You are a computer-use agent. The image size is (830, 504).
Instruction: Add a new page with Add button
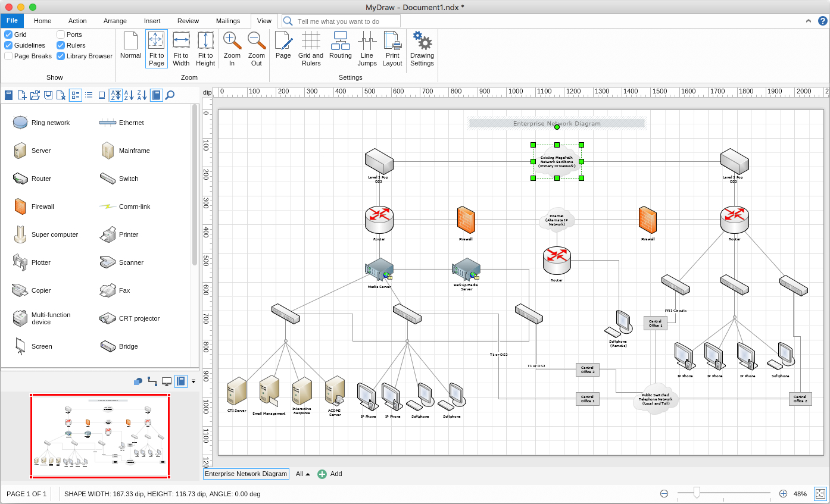tap(330, 474)
